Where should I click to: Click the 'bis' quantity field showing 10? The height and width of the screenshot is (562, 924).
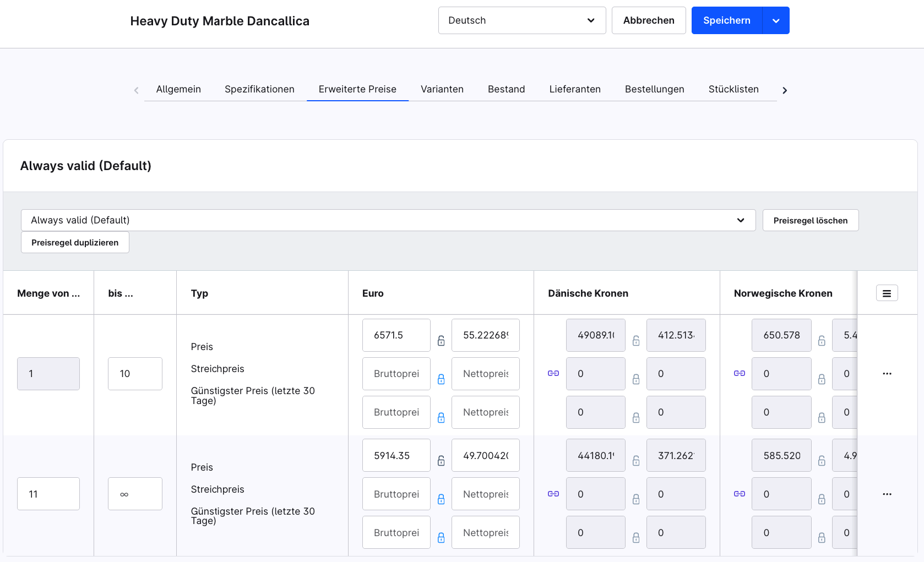tap(135, 374)
